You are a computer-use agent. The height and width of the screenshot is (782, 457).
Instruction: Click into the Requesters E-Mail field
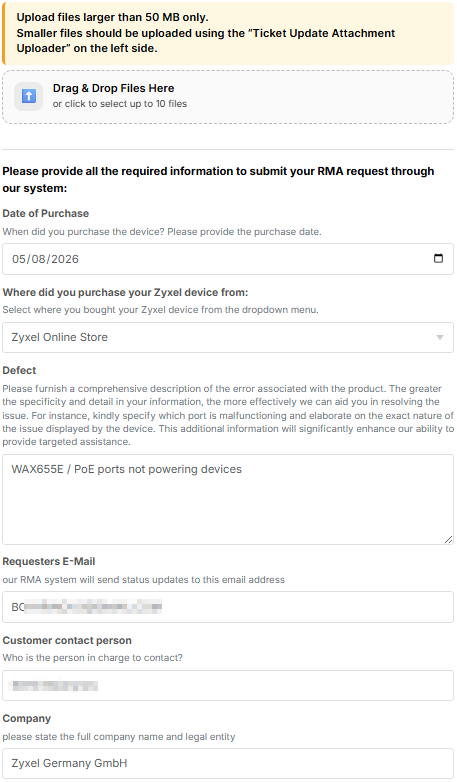(228, 607)
